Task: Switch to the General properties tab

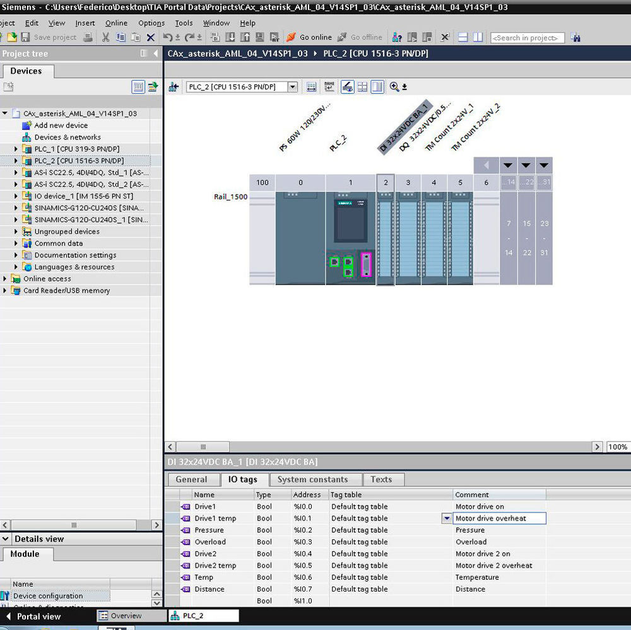Action: (191, 480)
